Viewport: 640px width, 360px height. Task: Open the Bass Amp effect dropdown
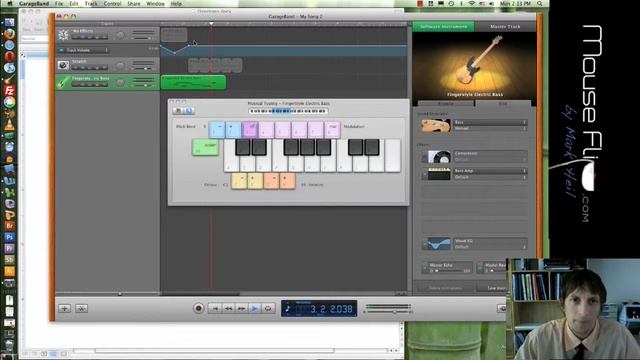pyautogui.click(x=490, y=171)
